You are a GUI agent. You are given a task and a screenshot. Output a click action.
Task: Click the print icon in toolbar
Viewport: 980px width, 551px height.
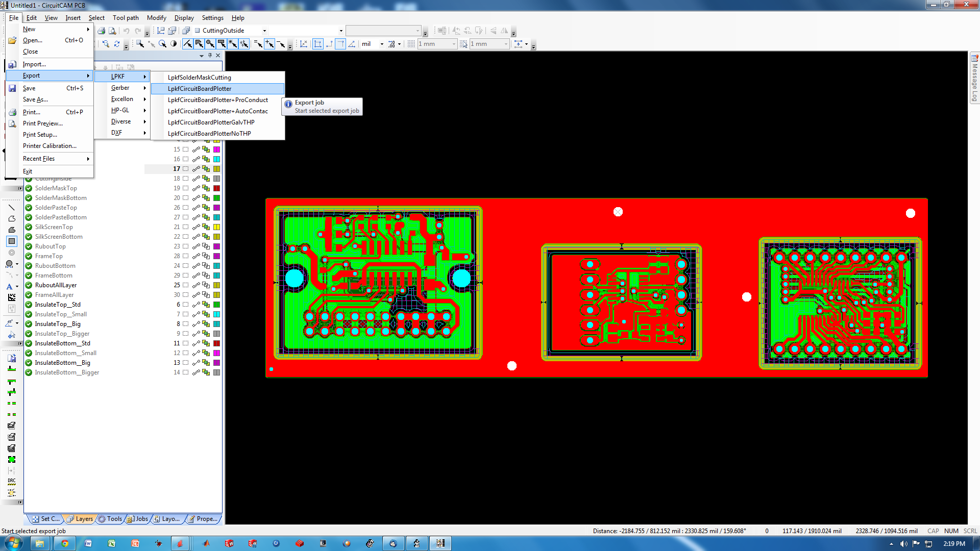point(101,31)
